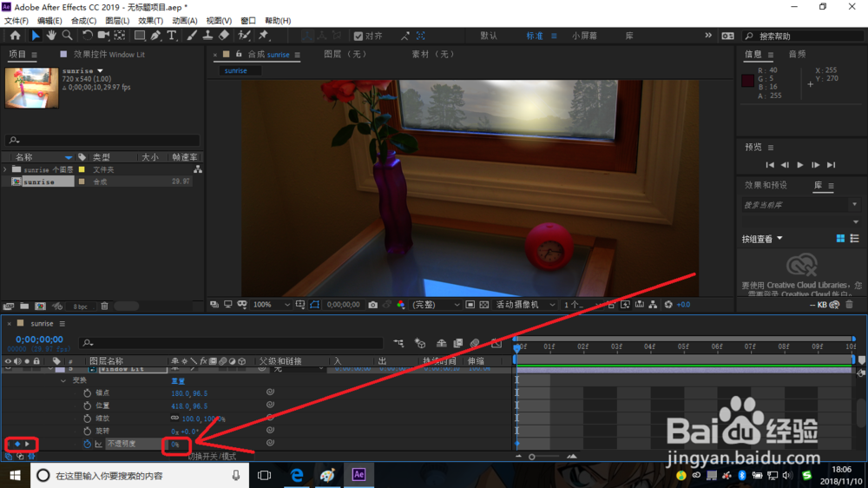Viewport: 868px width, 488px height.
Task: Click the composition mini-flowchart icon in timeline
Action: point(398,344)
